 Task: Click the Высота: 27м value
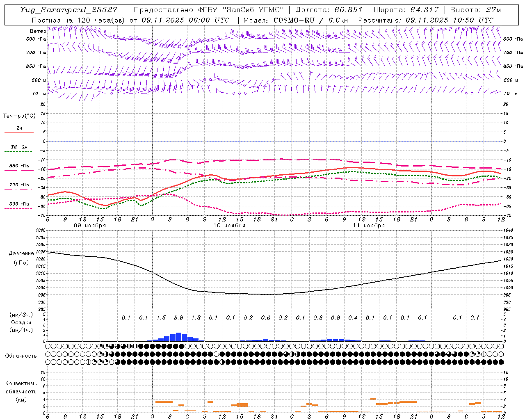click(475, 10)
